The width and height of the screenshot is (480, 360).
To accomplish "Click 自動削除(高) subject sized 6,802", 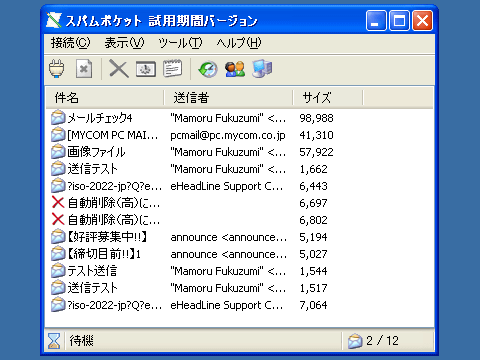I will pos(114,220).
